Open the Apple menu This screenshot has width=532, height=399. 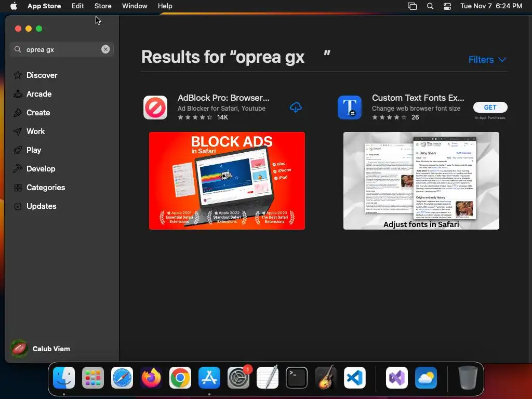[x=14, y=6]
